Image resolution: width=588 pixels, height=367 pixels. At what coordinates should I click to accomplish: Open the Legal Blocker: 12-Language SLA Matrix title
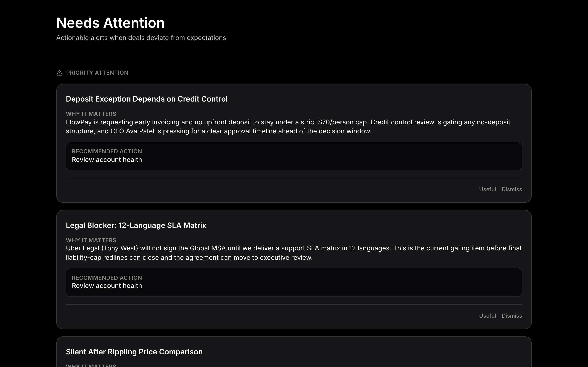tap(136, 225)
